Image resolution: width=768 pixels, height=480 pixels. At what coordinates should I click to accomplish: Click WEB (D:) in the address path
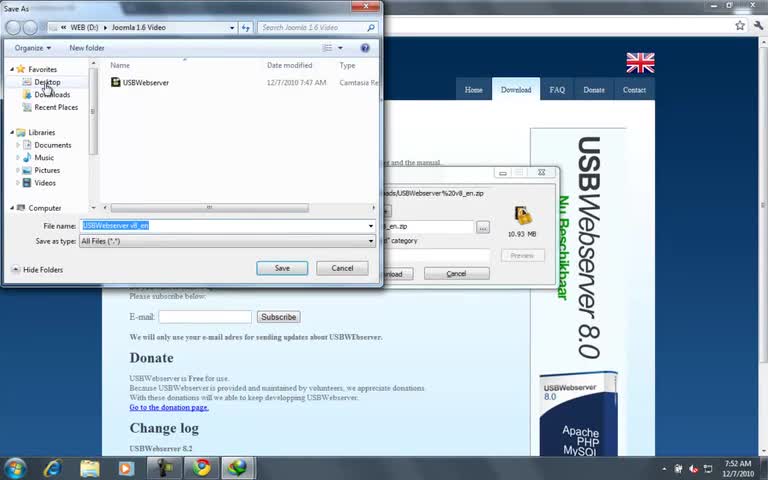tap(84, 28)
